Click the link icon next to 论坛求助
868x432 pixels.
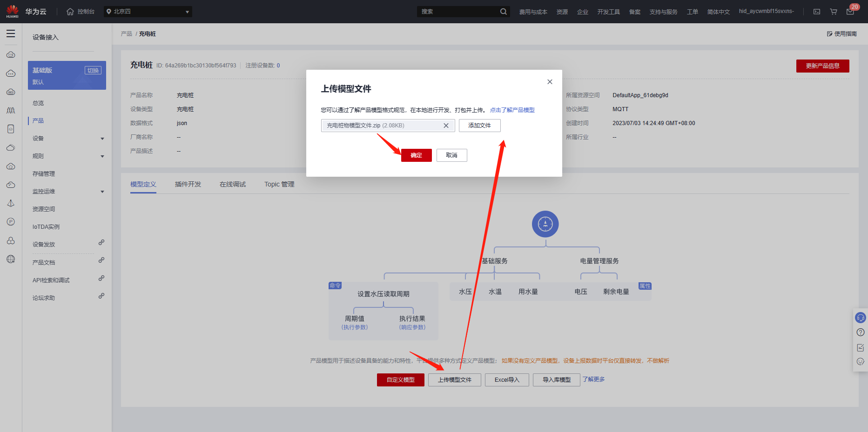[101, 296]
